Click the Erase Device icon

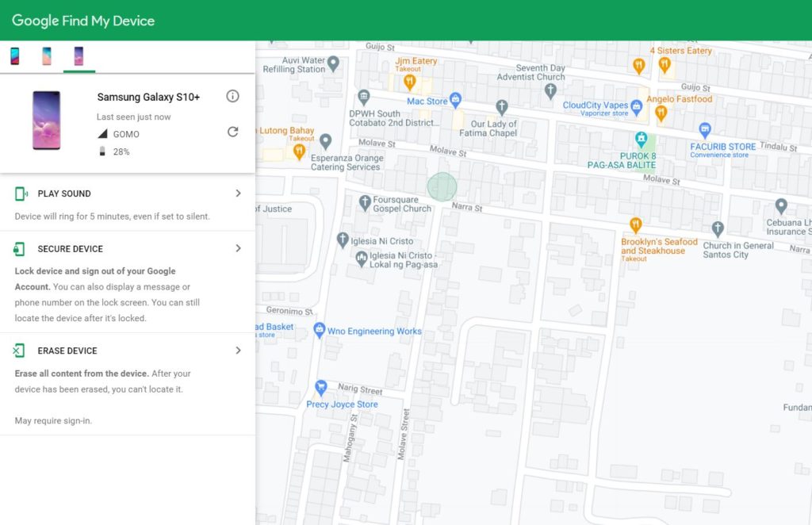[19, 351]
